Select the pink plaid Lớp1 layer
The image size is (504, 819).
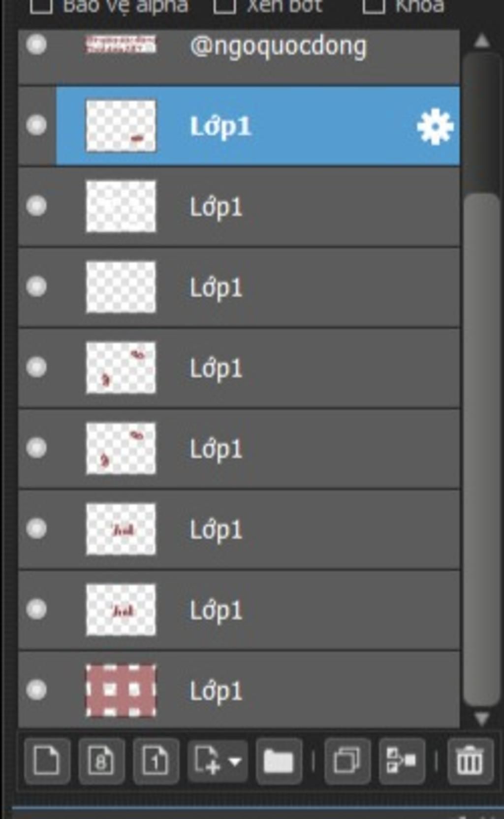[239, 690]
